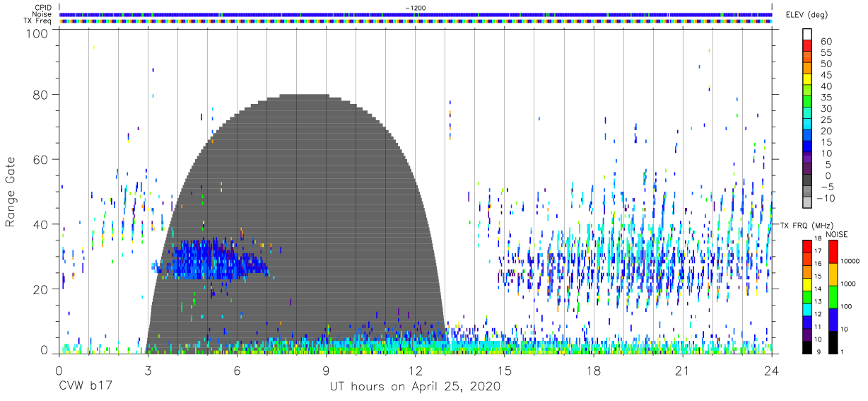Pick the black NOISE segment between 1 and 10

click(833, 342)
